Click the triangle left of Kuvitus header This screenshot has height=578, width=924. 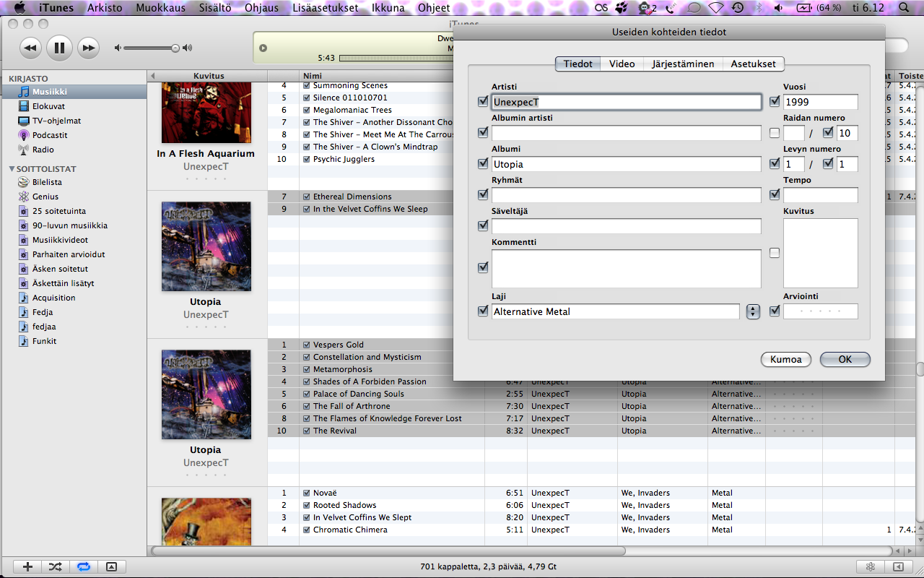(x=152, y=76)
